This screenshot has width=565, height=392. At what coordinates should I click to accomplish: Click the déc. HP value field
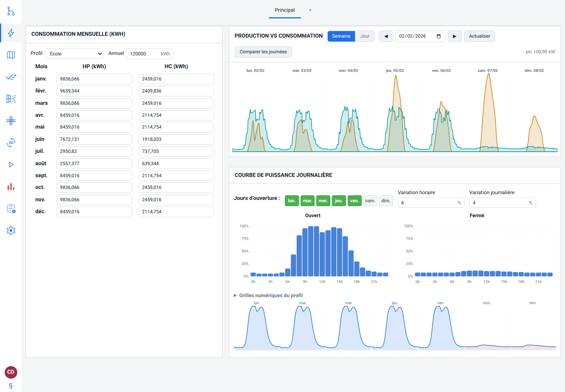pyautogui.click(x=94, y=212)
